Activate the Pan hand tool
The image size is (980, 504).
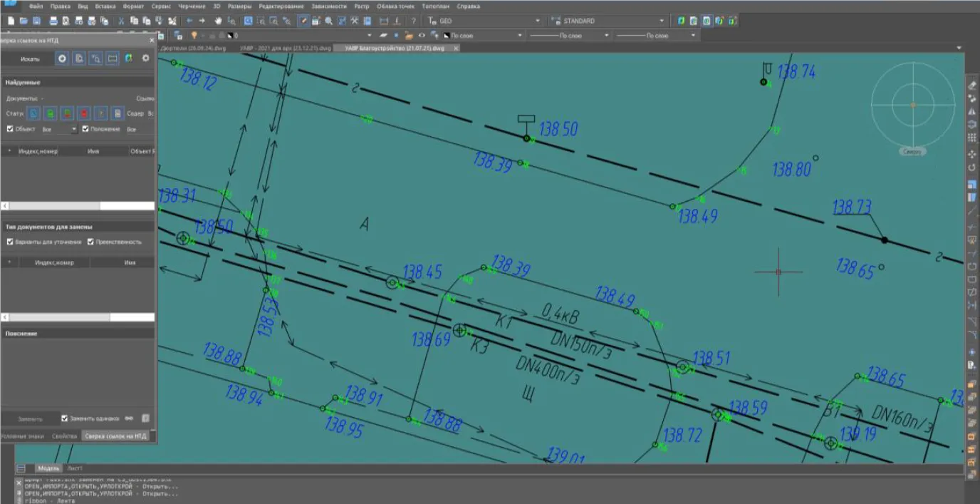coord(218,21)
